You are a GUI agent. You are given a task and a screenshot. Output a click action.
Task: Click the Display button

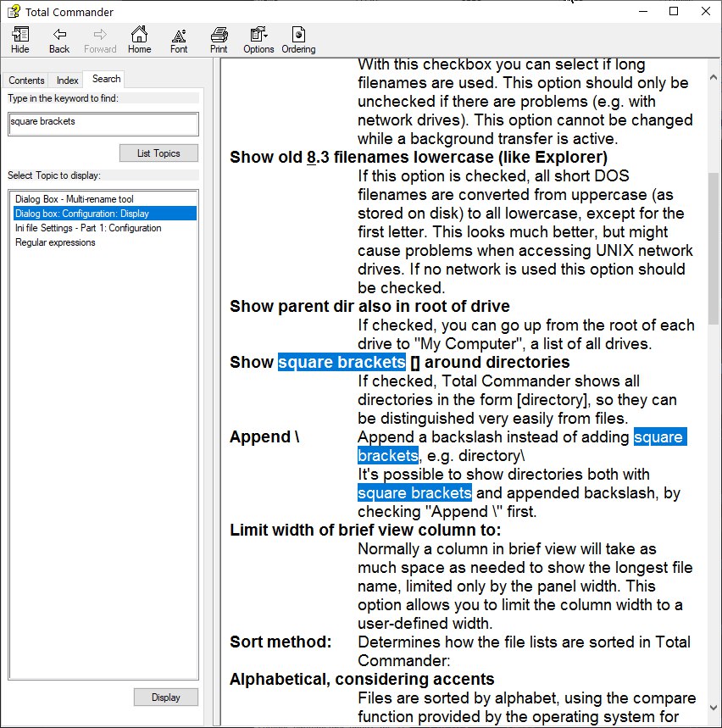coord(166,697)
